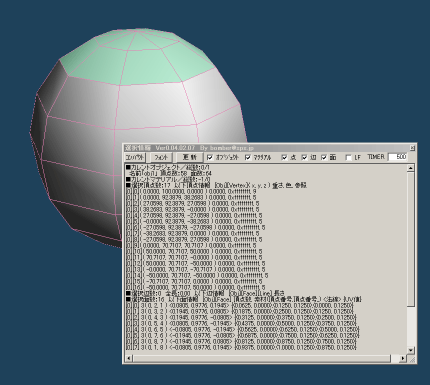This screenshot has width=430, height=385.
Task: Uncheck the 面 (face) checkbox
Action: click(x=324, y=157)
